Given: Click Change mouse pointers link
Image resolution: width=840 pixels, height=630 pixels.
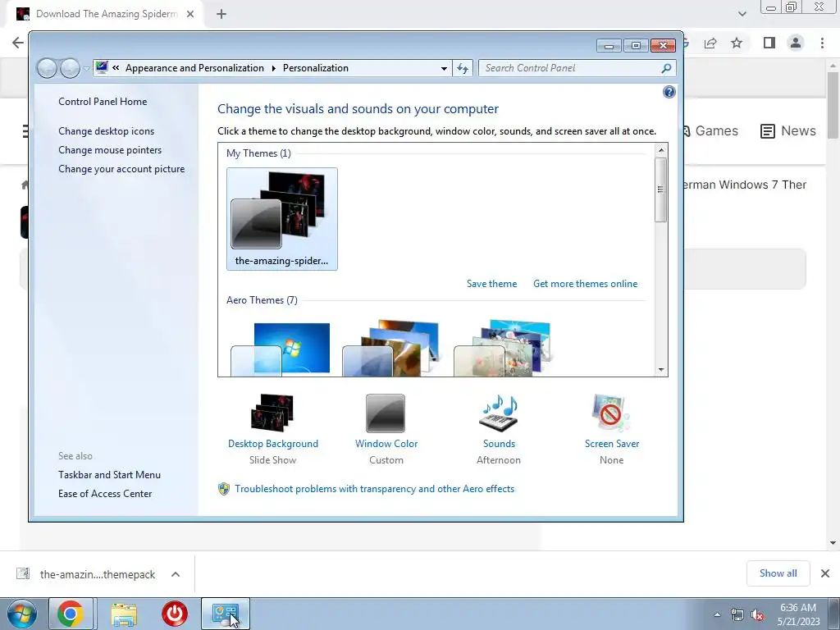Looking at the screenshot, I should (x=110, y=150).
